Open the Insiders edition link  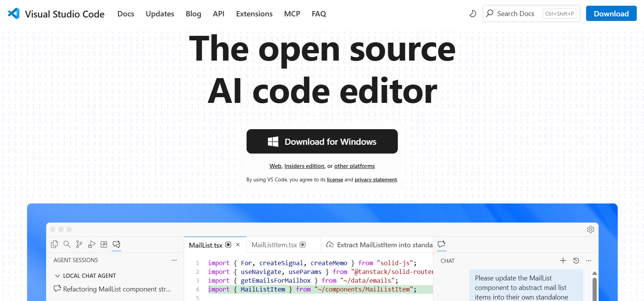click(304, 166)
